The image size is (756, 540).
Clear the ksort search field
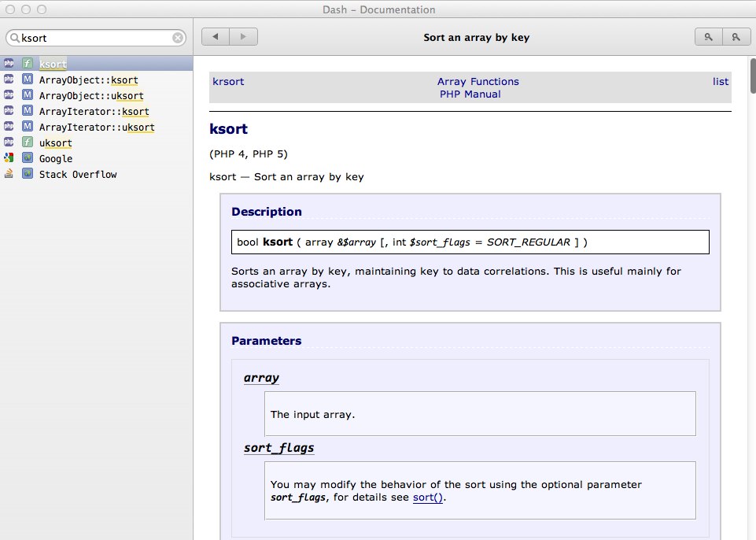coord(179,38)
